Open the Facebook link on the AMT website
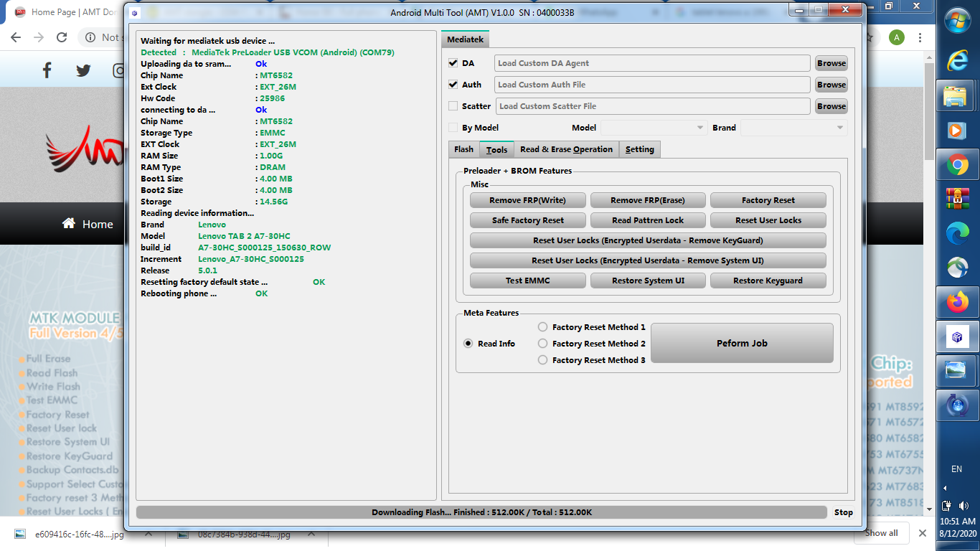Viewport: 980px width, 551px height. coord(47,70)
